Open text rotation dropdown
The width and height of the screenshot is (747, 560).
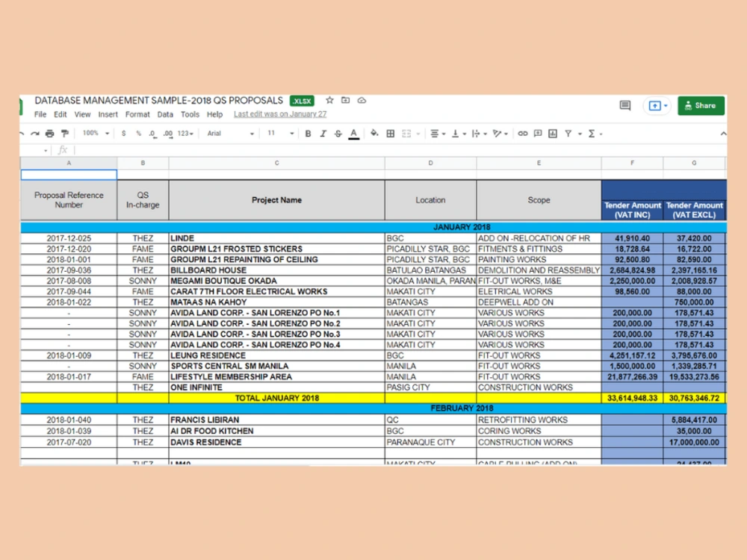click(x=500, y=134)
